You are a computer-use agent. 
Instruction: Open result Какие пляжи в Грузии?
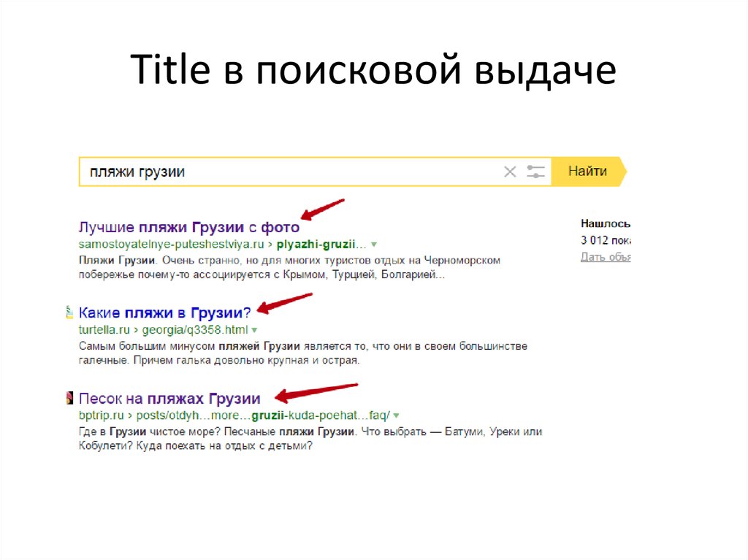[x=164, y=313]
